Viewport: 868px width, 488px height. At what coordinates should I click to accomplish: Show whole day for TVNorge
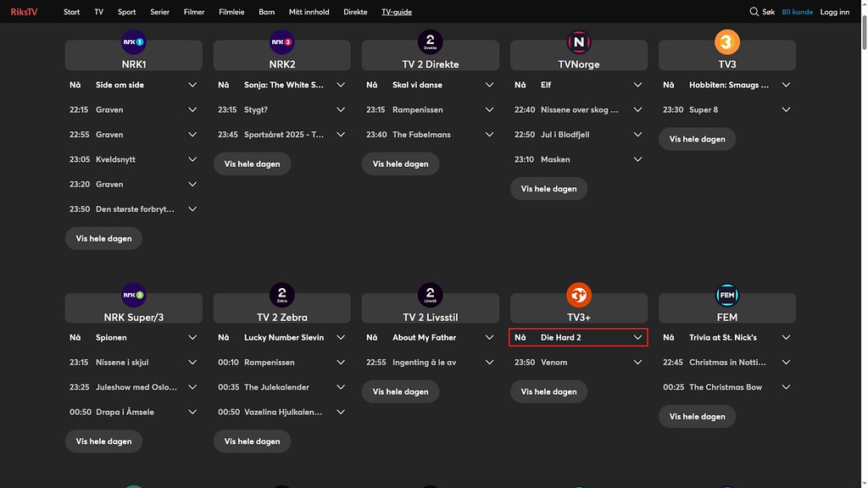click(548, 189)
